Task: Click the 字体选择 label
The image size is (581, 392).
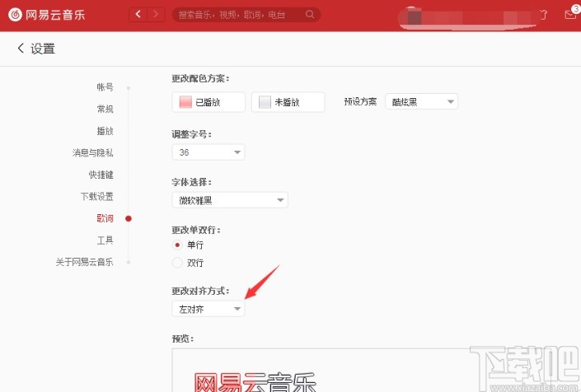Action: [x=191, y=182]
